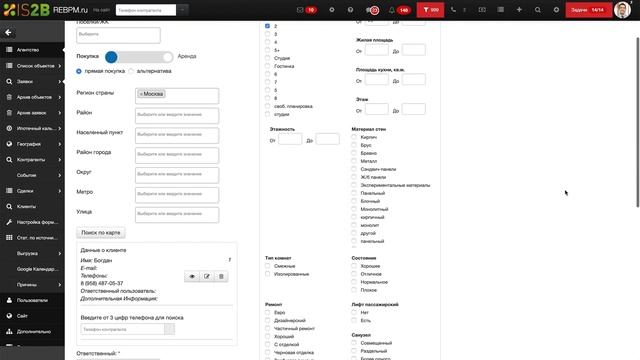The width and height of the screenshot is (640, 360).
Task: Open Выгрузка in the sidebar
Action: (x=32, y=253)
